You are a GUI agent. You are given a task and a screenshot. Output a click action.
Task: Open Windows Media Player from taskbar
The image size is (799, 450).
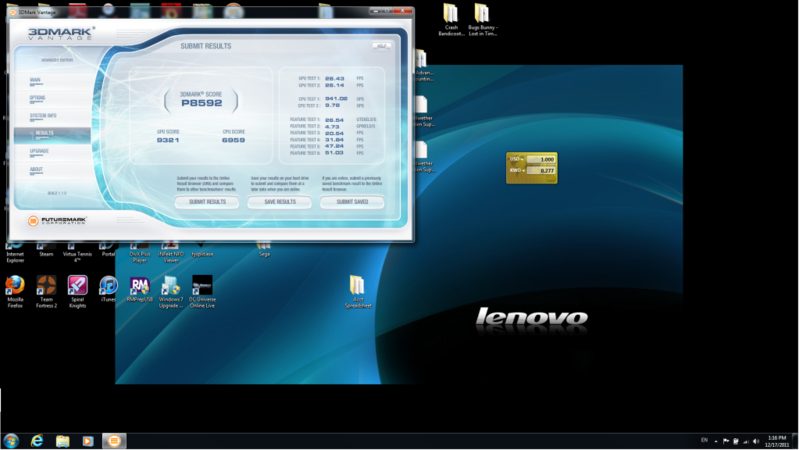[x=88, y=441]
